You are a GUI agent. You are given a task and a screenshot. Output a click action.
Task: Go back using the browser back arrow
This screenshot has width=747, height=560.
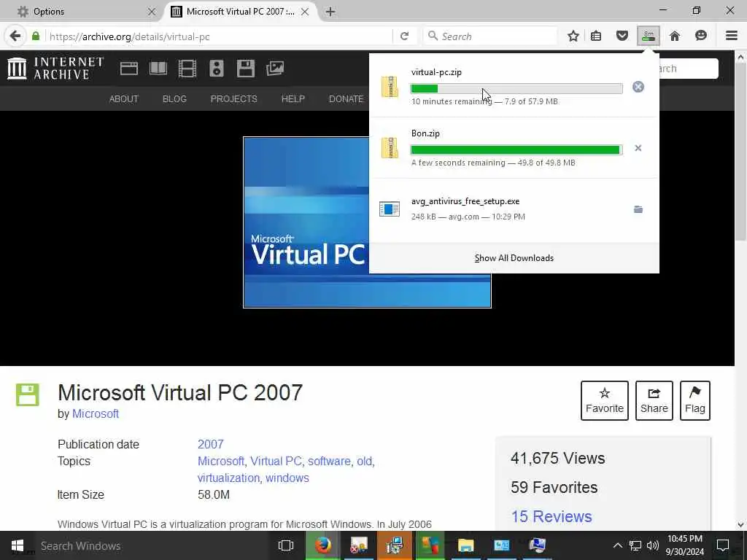[x=15, y=36]
